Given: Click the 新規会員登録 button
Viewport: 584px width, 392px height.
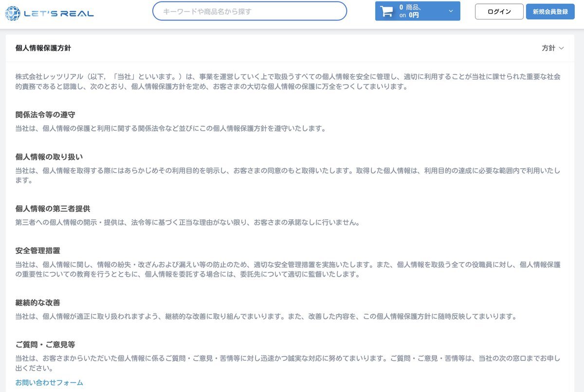Looking at the screenshot, I should (550, 12).
